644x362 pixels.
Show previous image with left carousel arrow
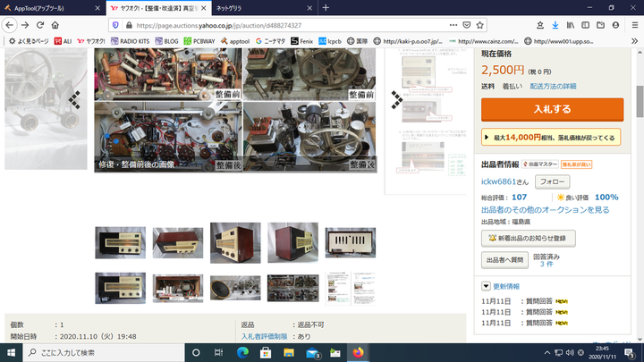76,100
